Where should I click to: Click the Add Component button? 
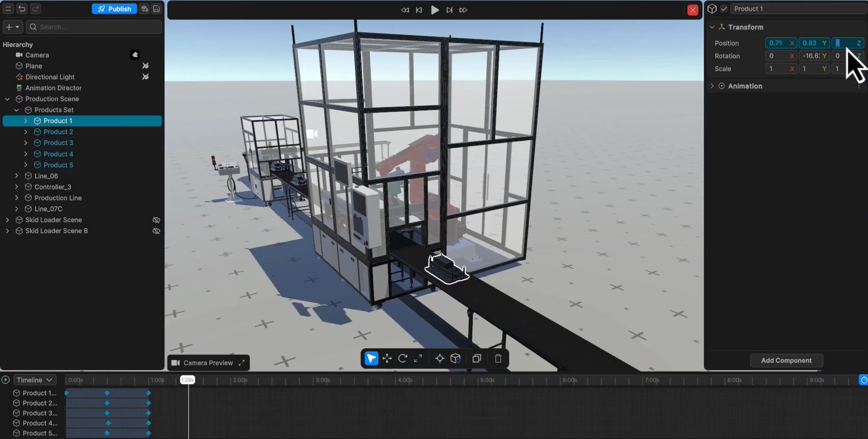pos(786,361)
